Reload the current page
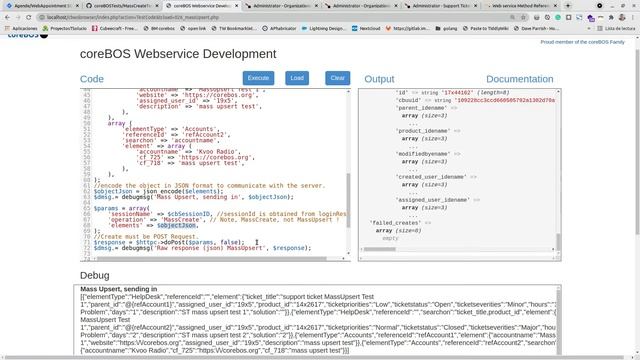Viewport: 640px width, 360px height. [x=29, y=18]
